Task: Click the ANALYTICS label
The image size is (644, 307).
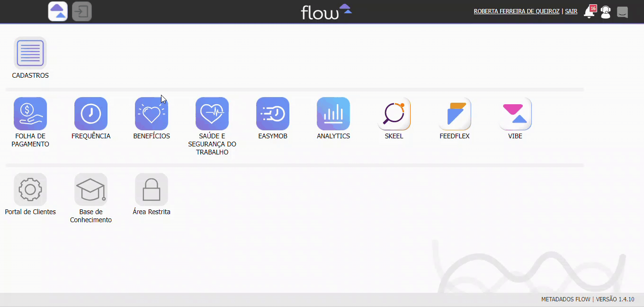Action: pyautogui.click(x=333, y=136)
